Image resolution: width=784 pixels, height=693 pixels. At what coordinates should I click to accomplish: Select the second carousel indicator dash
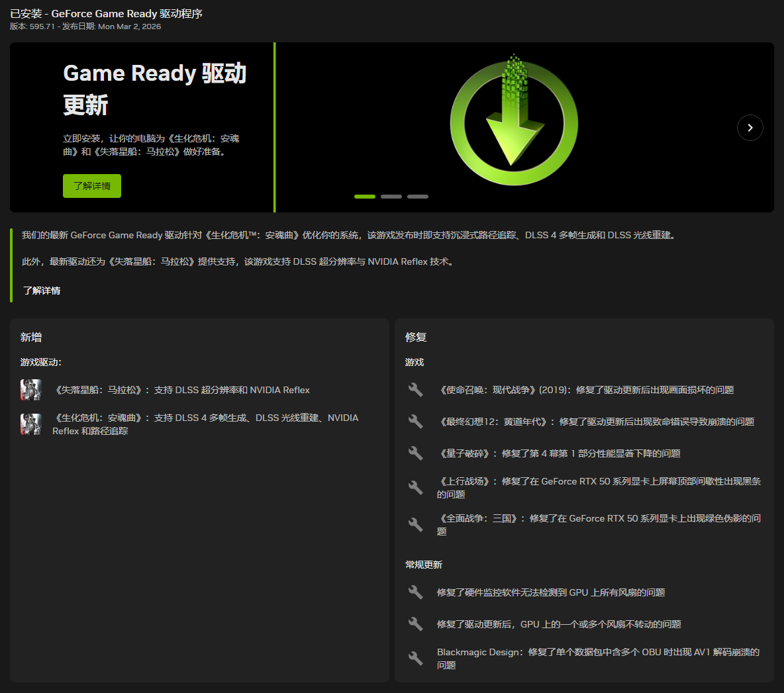pyautogui.click(x=391, y=197)
